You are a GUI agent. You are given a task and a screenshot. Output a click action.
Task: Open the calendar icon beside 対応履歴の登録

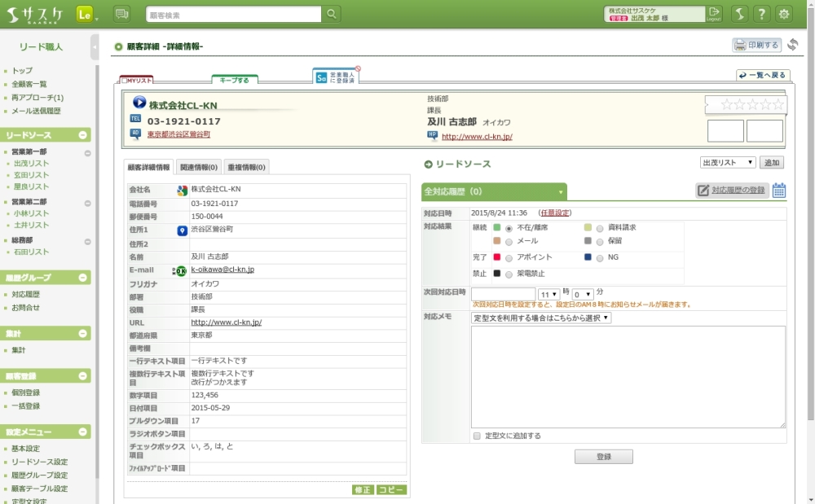pos(779,191)
